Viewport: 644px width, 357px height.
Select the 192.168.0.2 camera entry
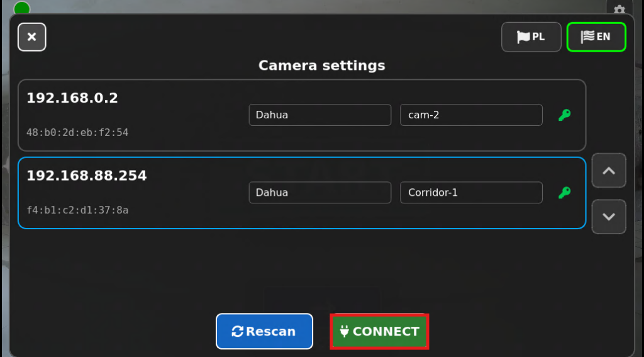click(x=302, y=115)
